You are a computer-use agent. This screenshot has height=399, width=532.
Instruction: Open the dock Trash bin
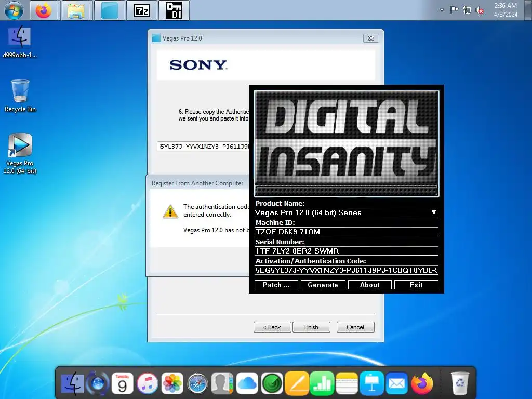[460, 384]
